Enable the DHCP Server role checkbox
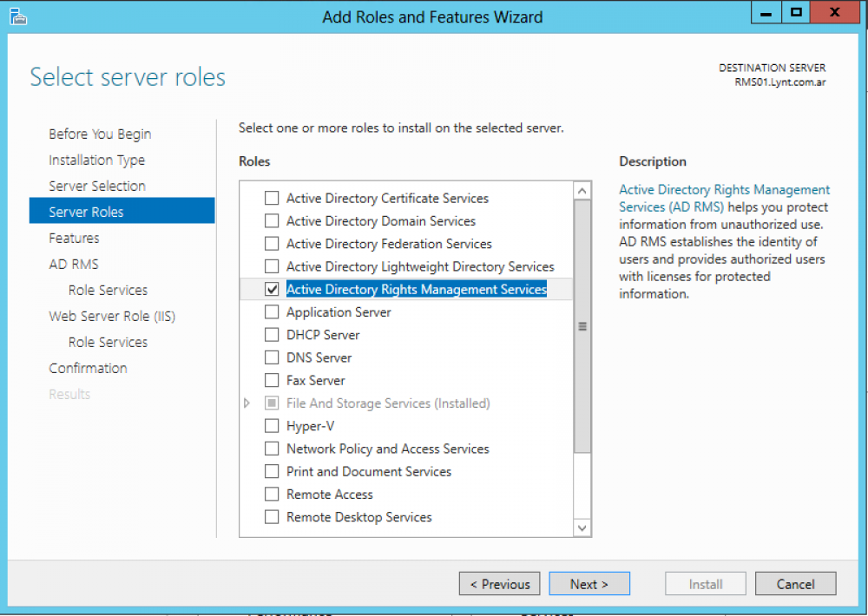The width and height of the screenshot is (868, 616). [x=272, y=335]
